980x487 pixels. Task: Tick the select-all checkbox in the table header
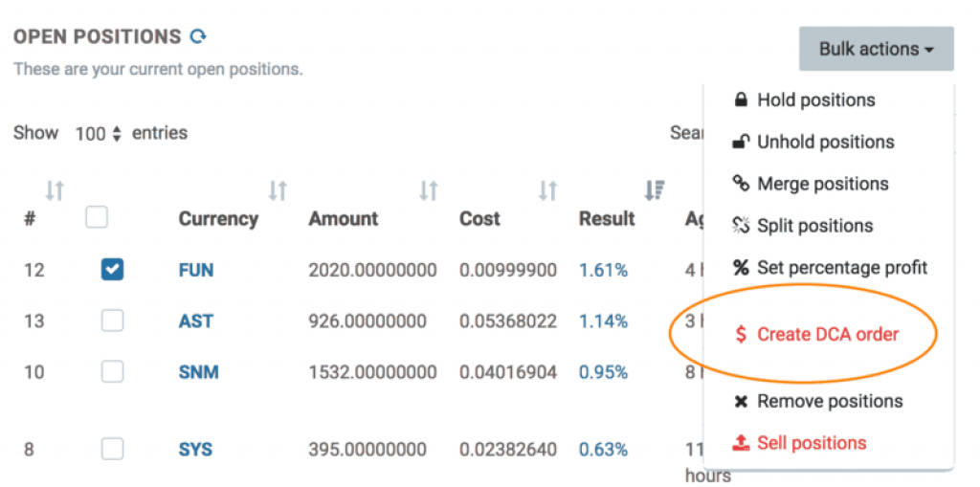(x=96, y=218)
